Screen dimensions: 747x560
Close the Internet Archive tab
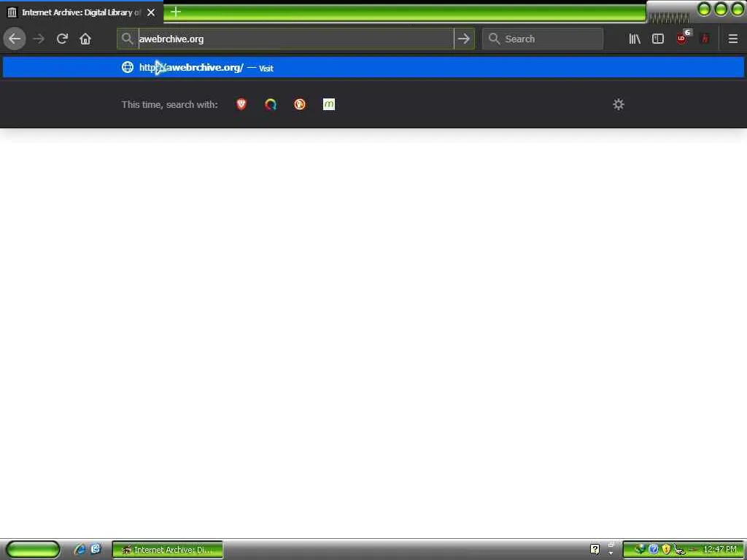(x=151, y=12)
